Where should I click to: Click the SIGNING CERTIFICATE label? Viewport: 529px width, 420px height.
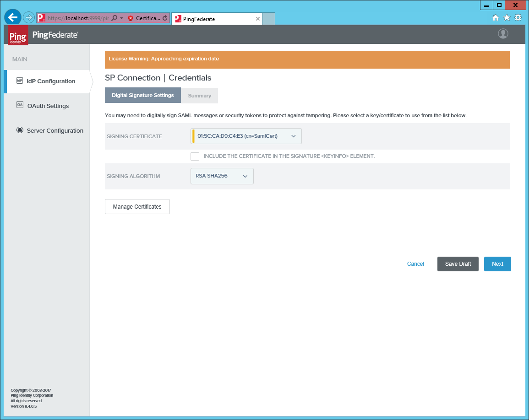[x=134, y=136]
